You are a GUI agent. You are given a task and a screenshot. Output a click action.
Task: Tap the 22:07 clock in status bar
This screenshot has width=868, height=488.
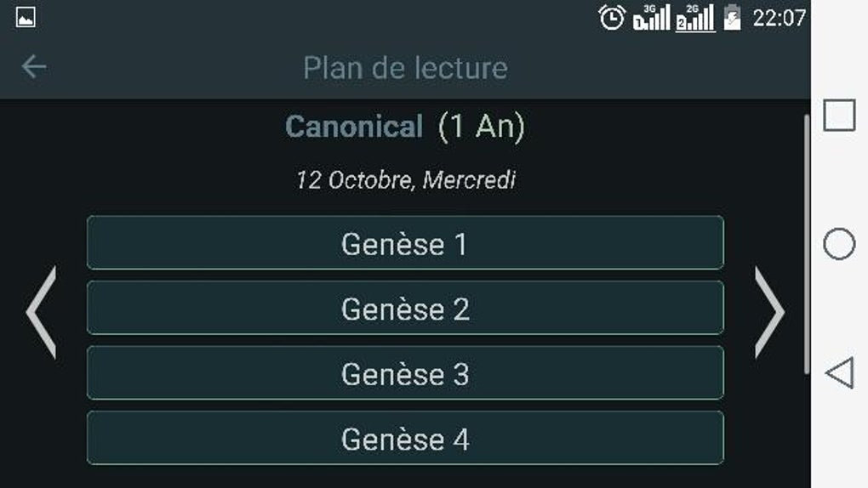[778, 18]
